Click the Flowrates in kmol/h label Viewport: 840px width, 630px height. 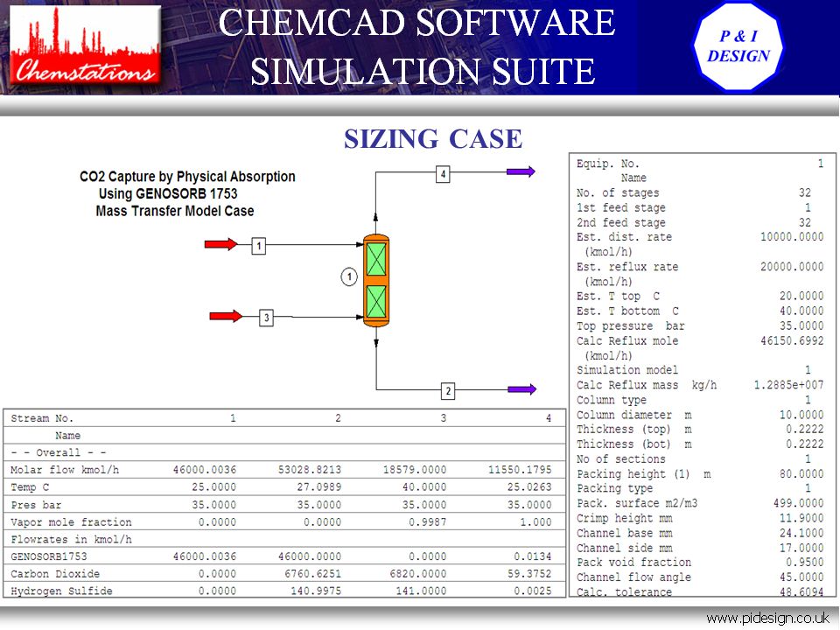coord(71,540)
